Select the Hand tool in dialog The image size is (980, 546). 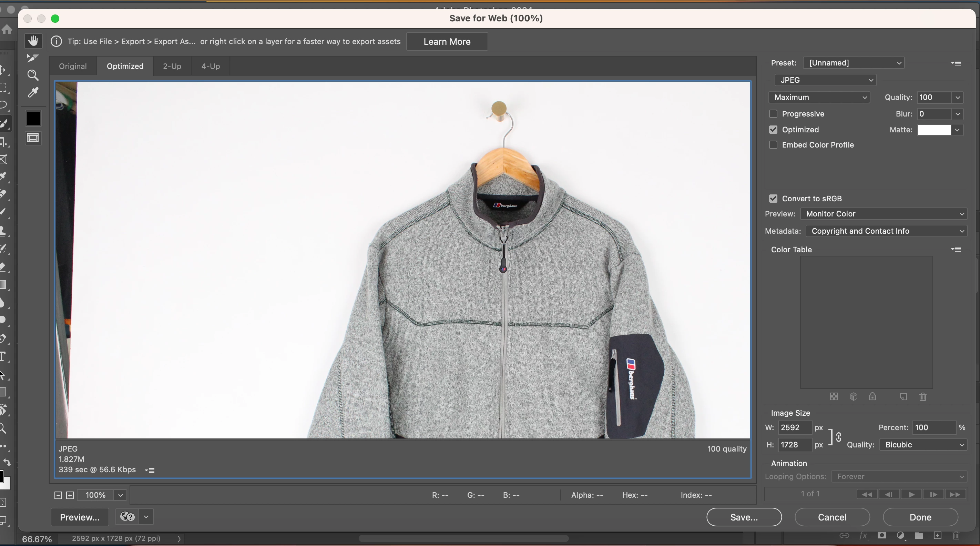(x=33, y=41)
